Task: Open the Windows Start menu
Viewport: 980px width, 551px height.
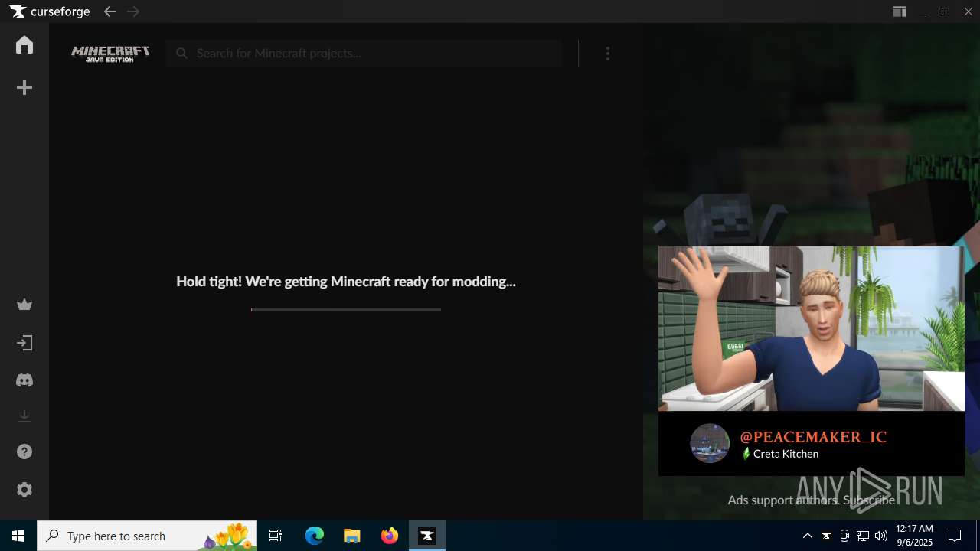Action: 18,536
